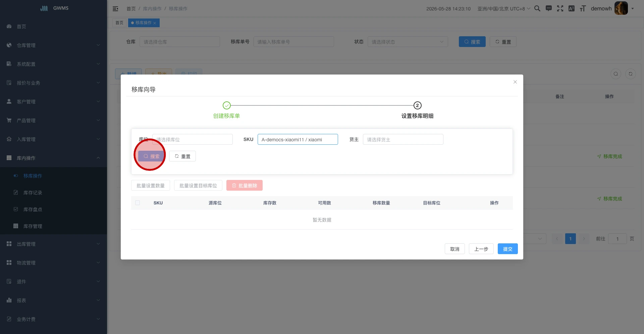Expand 出库管理 sidebar menu
Image resolution: width=644 pixels, height=334 pixels.
[54, 244]
